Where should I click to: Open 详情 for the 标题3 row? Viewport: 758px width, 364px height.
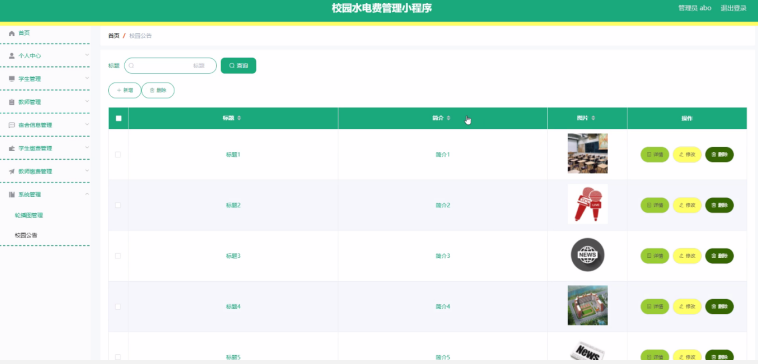pyautogui.click(x=655, y=256)
